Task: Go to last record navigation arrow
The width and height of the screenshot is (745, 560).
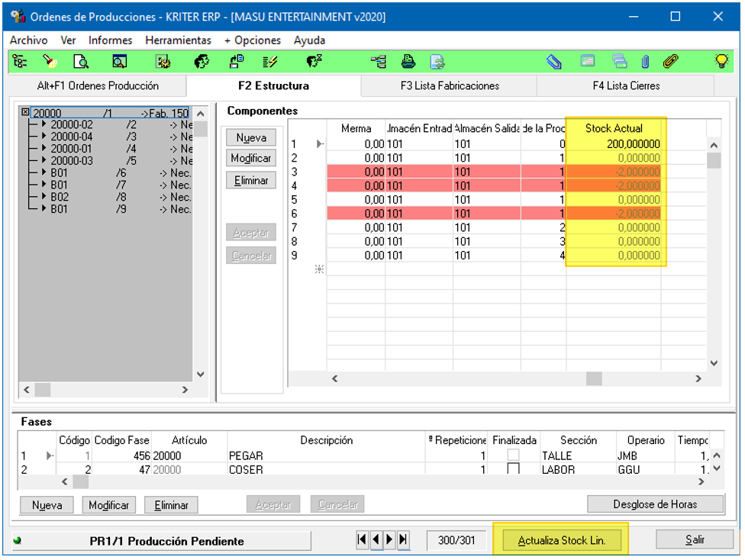Action: coord(403,539)
